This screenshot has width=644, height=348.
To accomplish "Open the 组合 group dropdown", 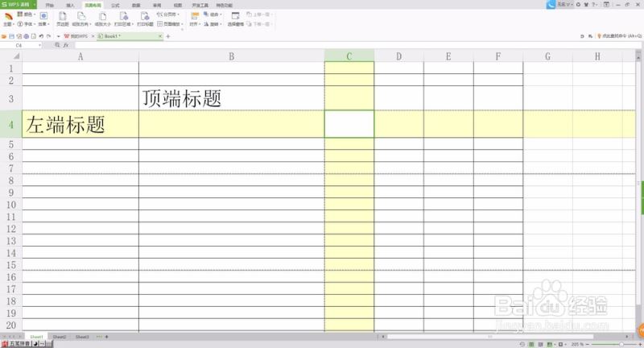I will (x=213, y=14).
